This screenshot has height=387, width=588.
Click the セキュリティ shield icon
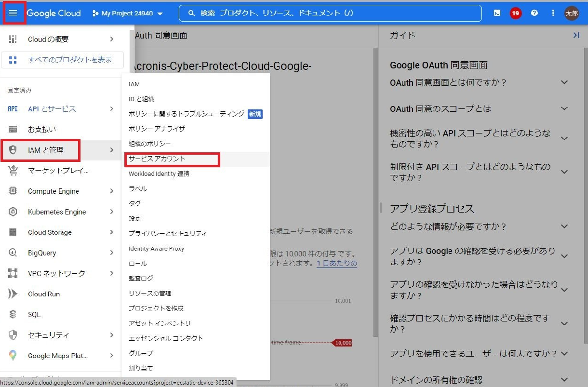pos(13,335)
